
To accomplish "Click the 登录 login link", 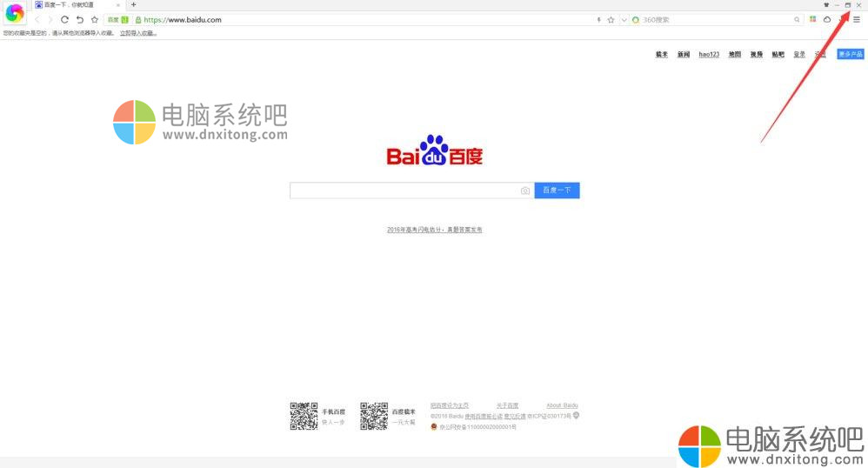I will (799, 54).
